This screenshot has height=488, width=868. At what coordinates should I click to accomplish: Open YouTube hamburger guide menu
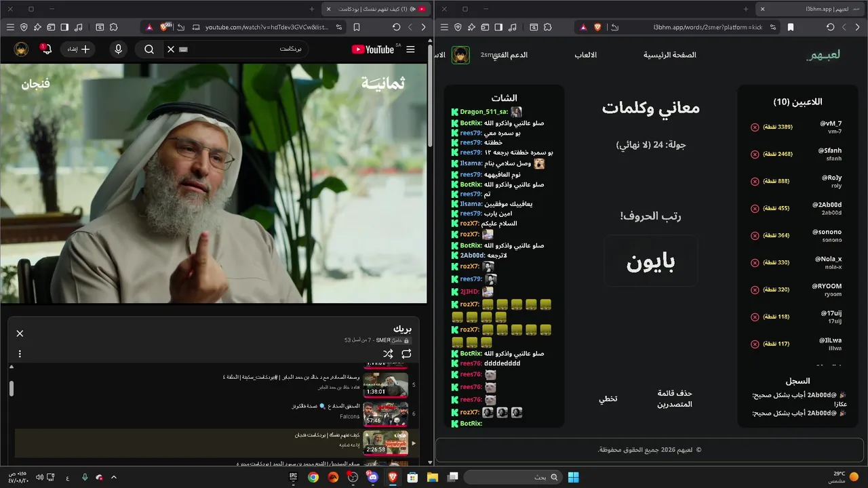tap(410, 49)
